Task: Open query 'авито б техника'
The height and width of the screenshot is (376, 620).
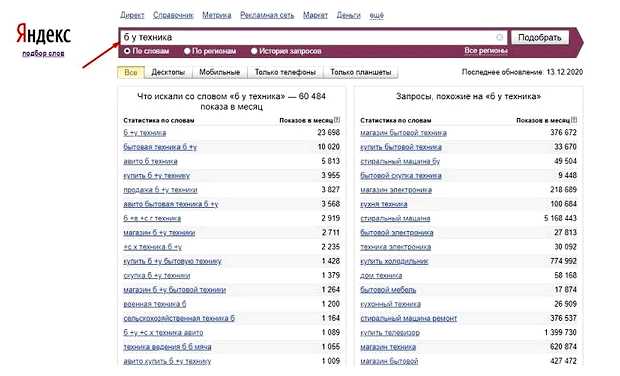Action: 150,161
